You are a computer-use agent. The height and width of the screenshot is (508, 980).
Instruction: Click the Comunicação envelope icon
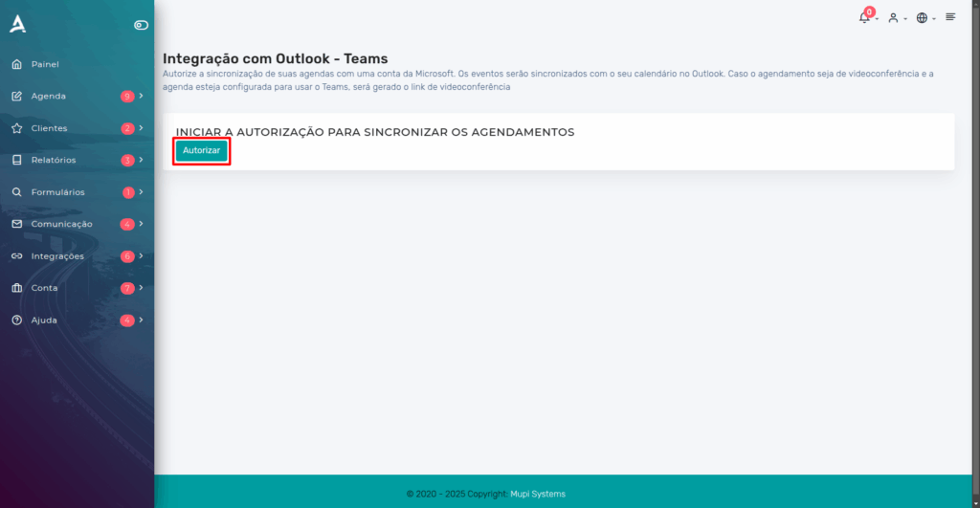click(x=17, y=224)
